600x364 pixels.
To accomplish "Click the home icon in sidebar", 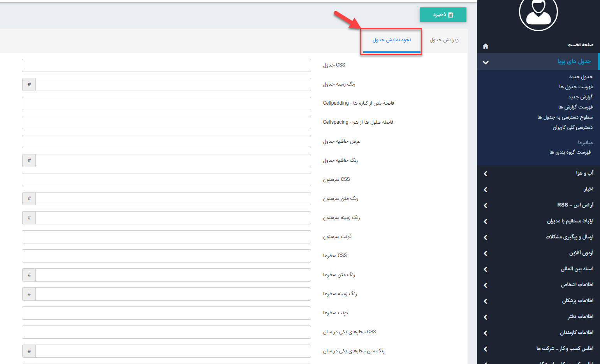I will (x=485, y=46).
